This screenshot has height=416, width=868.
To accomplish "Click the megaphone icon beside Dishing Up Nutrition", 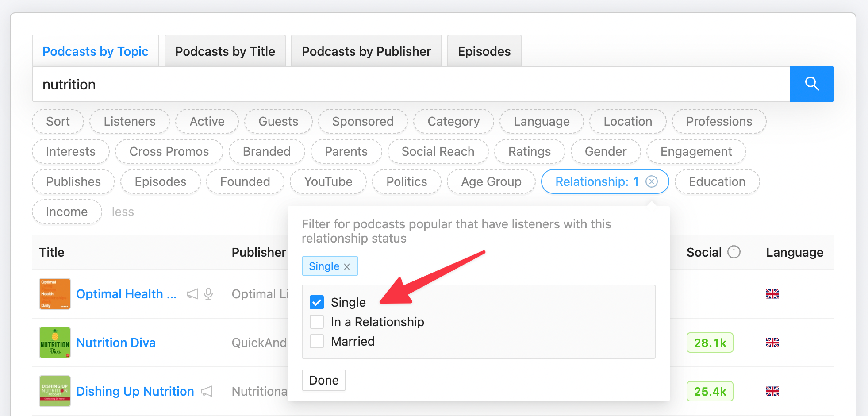I will click(207, 391).
